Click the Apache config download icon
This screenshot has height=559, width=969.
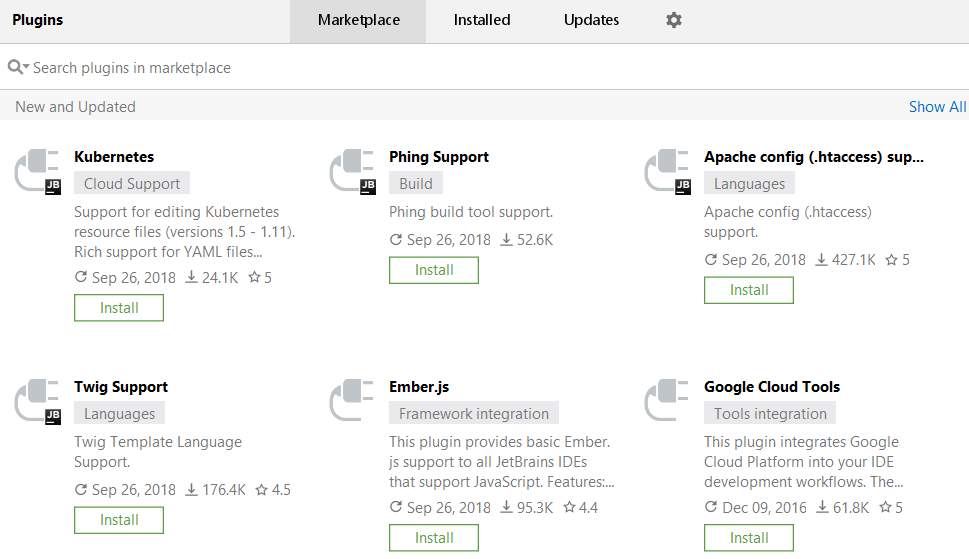click(x=821, y=259)
